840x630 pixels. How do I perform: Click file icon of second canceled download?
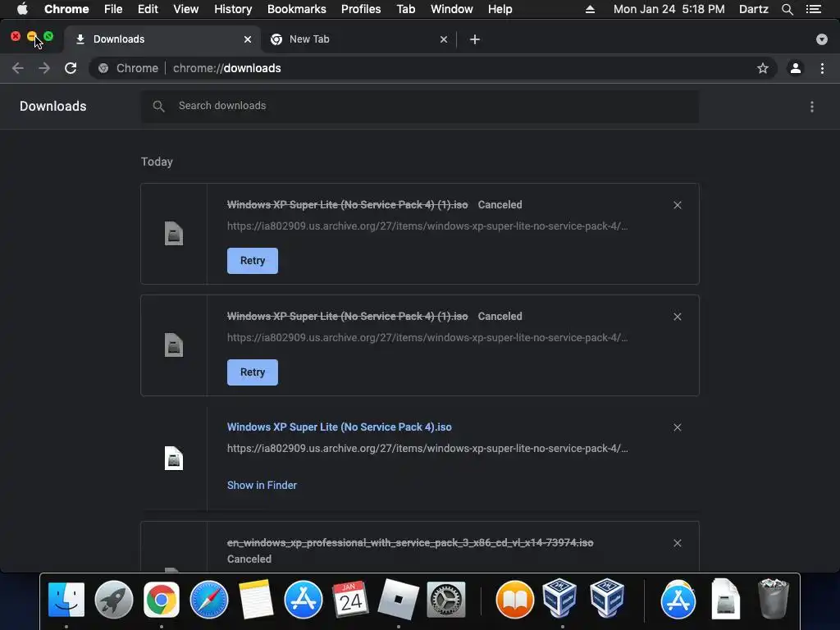[174, 345]
